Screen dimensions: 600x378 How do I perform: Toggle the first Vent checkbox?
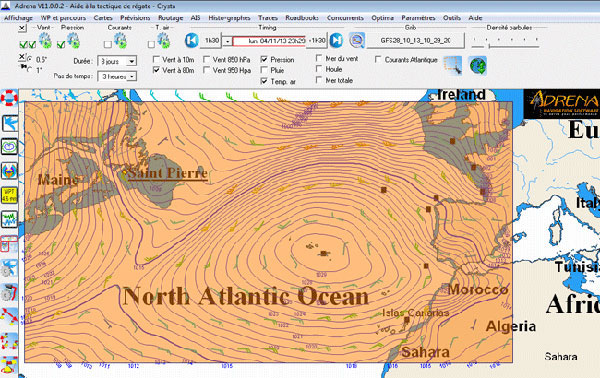coord(23,45)
